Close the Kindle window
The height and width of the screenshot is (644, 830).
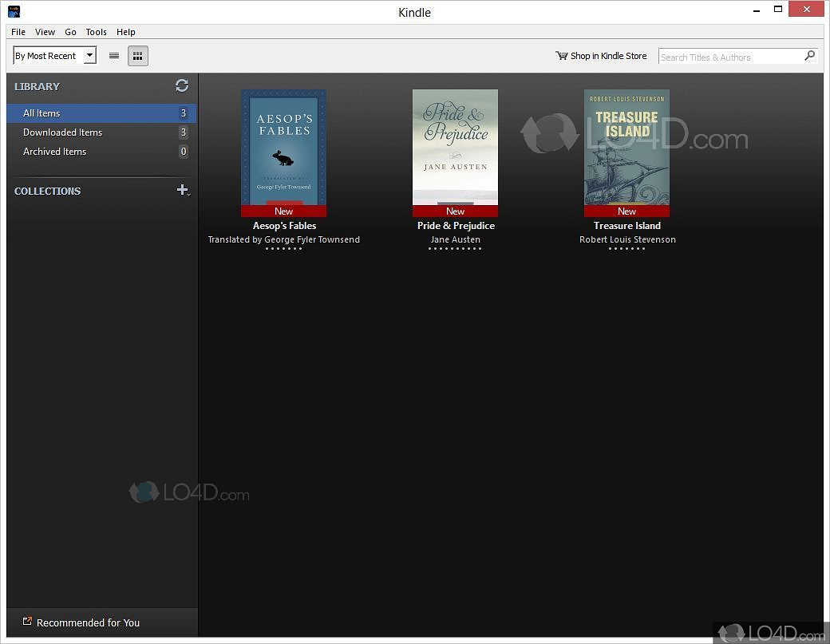coord(806,9)
